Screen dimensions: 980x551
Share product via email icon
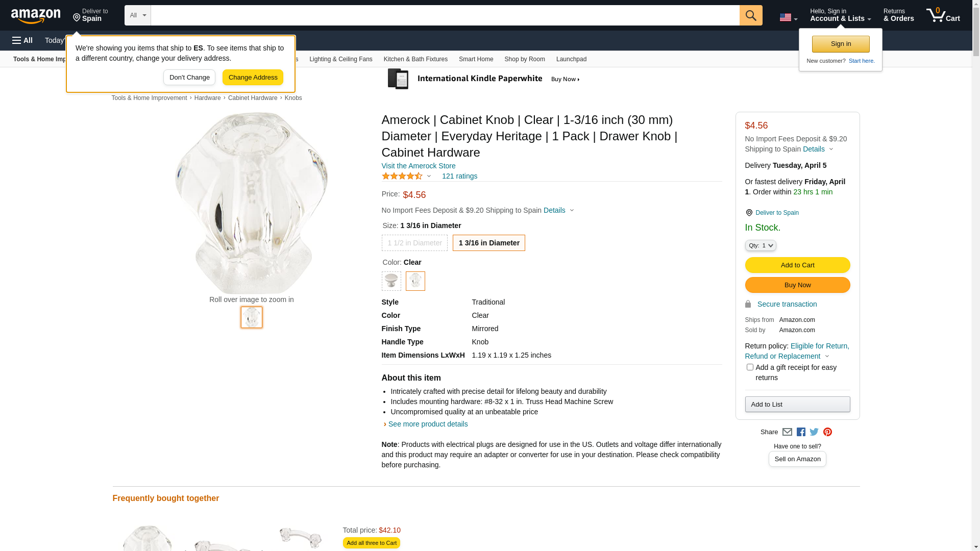[787, 432]
